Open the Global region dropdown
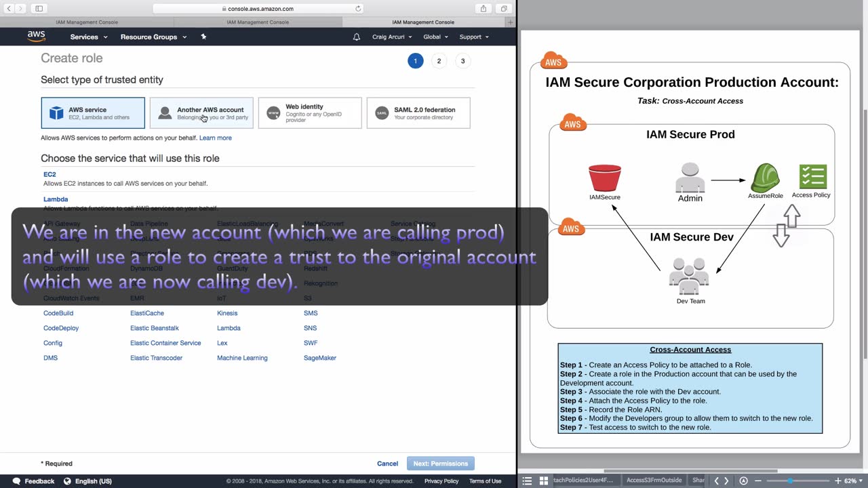868x488 pixels. 435,37
